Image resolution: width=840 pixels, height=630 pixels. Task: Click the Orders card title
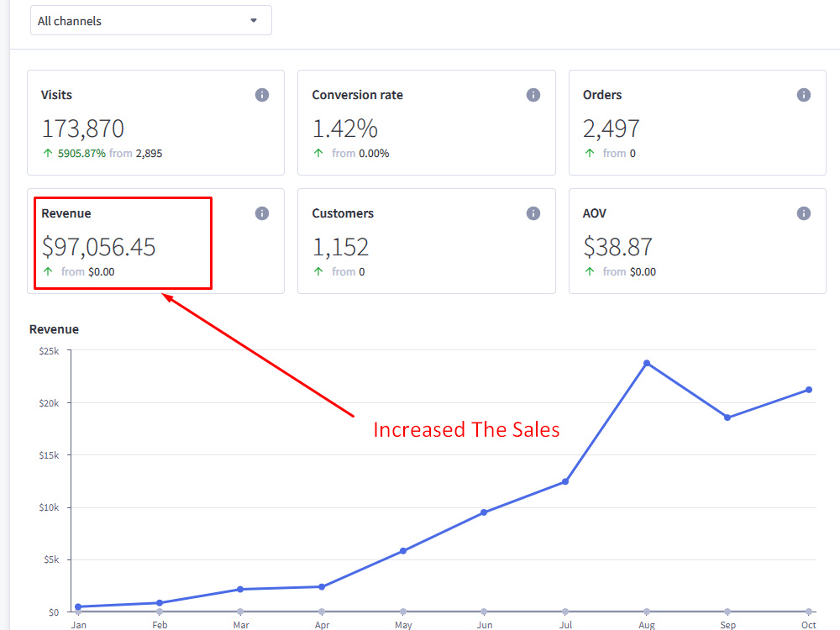[x=602, y=95]
